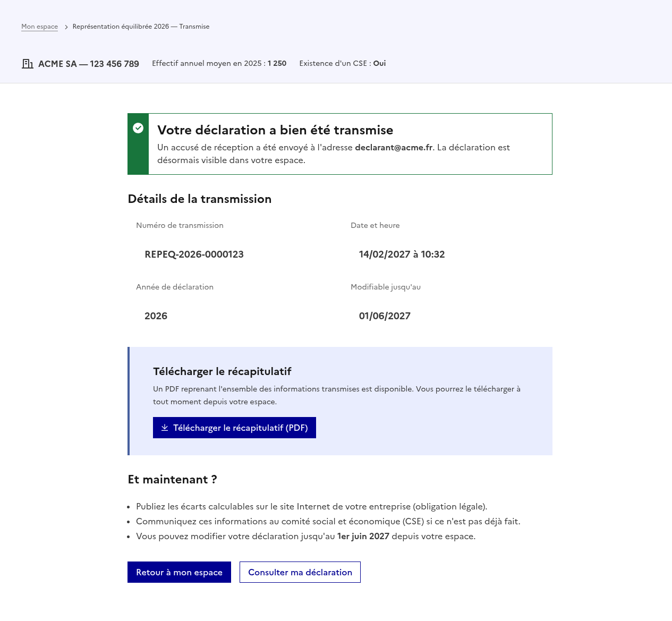Click the effectif annuel value 1 250
This screenshot has height=621, width=672.
pyautogui.click(x=276, y=63)
